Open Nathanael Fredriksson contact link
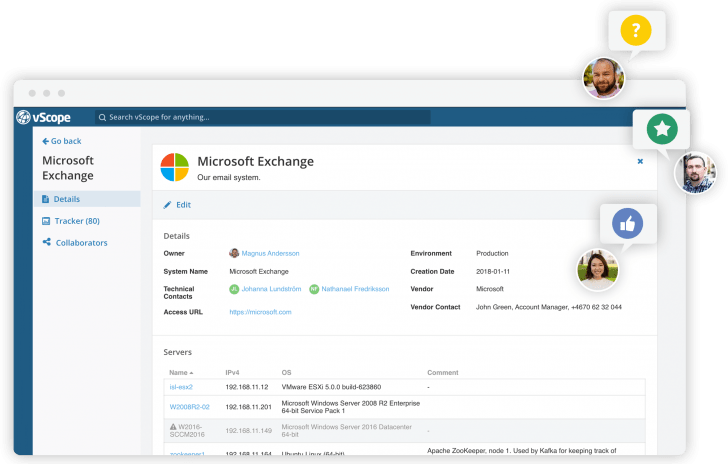Screen dimensions: 728x464 tap(355, 289)
